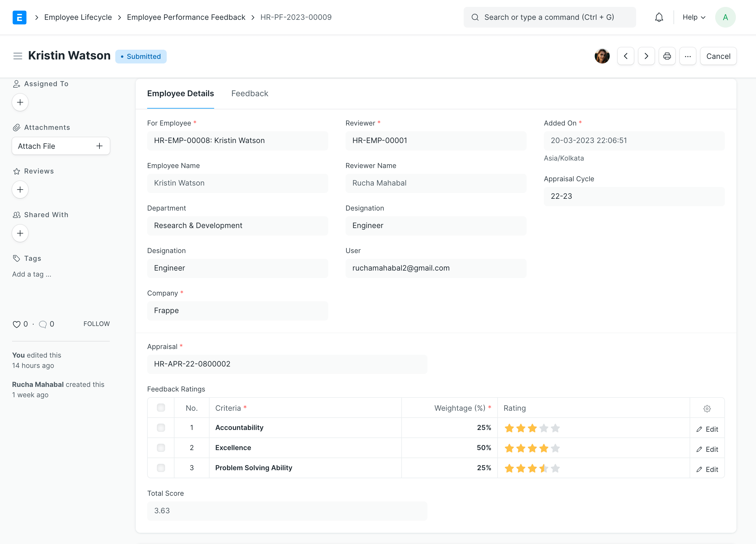Click the Follow button to follow record

[x=96, y=324]
